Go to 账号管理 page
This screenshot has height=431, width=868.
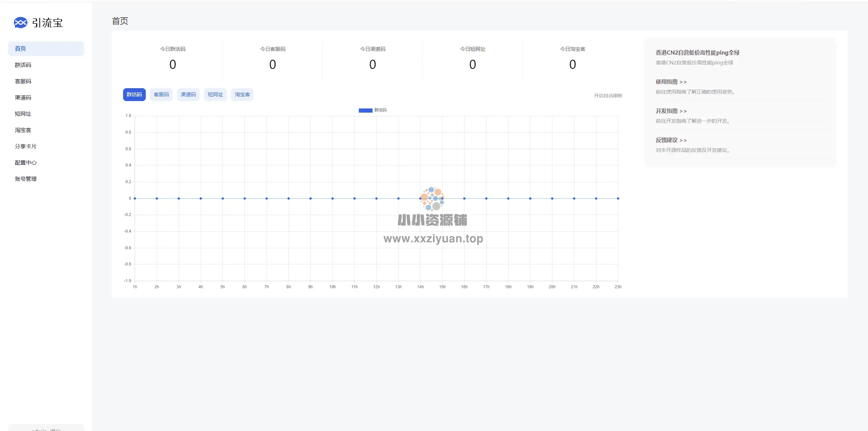pos(26,179)
